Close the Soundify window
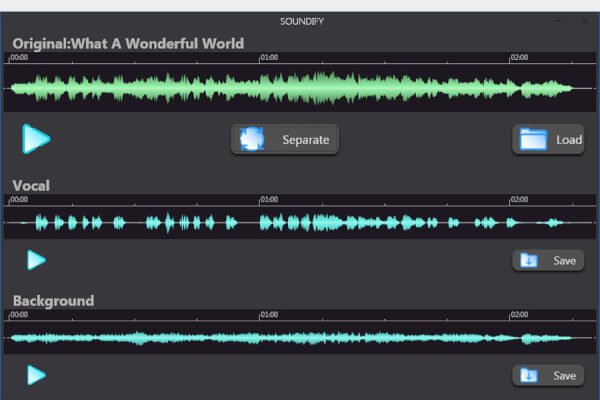Image resolution: width=600 pixels, height=400 pixels. click(585, 21)
